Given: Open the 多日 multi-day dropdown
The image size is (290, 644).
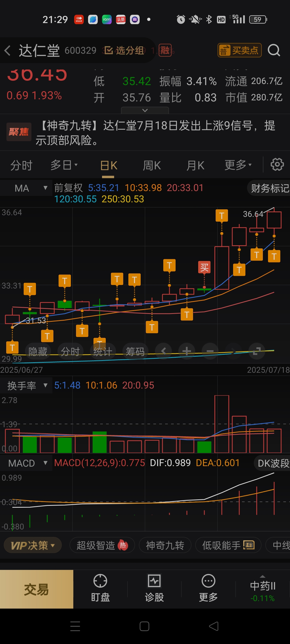Looking at the screenshot, I should 64,165.
